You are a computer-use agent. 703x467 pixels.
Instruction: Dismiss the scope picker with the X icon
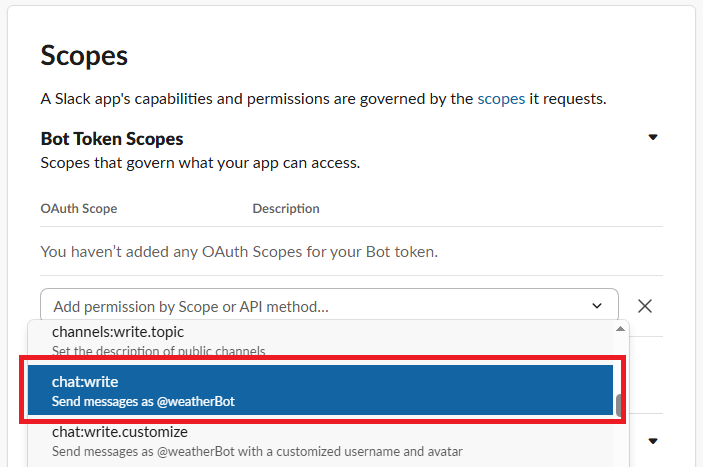645,306
